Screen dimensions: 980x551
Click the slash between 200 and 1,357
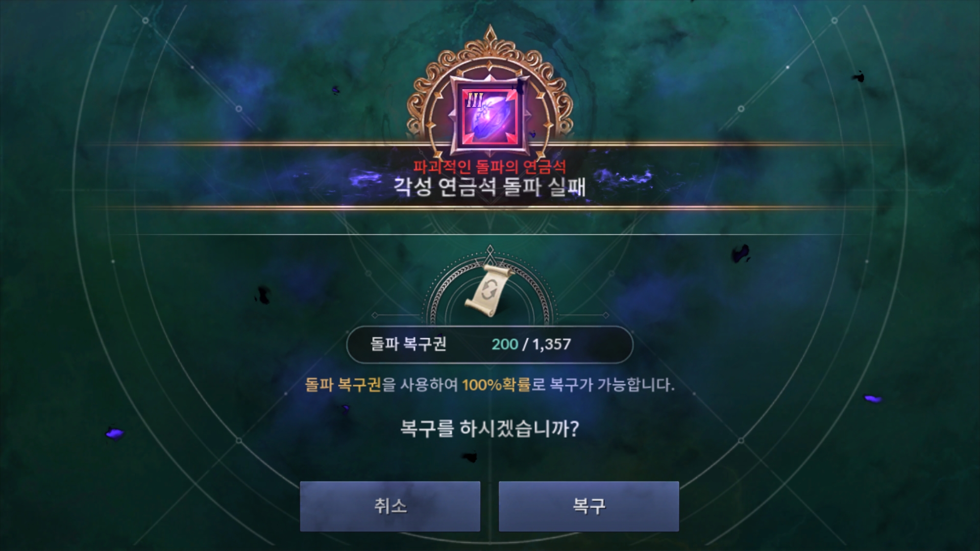[x=525, y=344]
